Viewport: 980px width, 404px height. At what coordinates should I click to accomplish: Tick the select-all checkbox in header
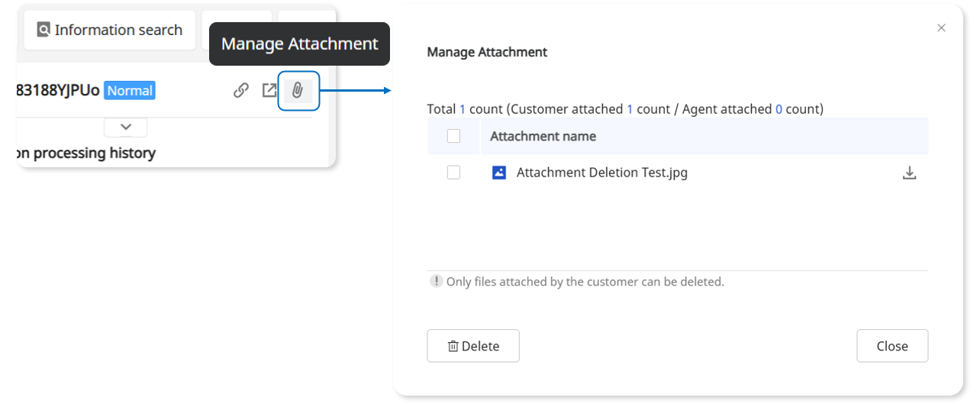coord(453,136)
